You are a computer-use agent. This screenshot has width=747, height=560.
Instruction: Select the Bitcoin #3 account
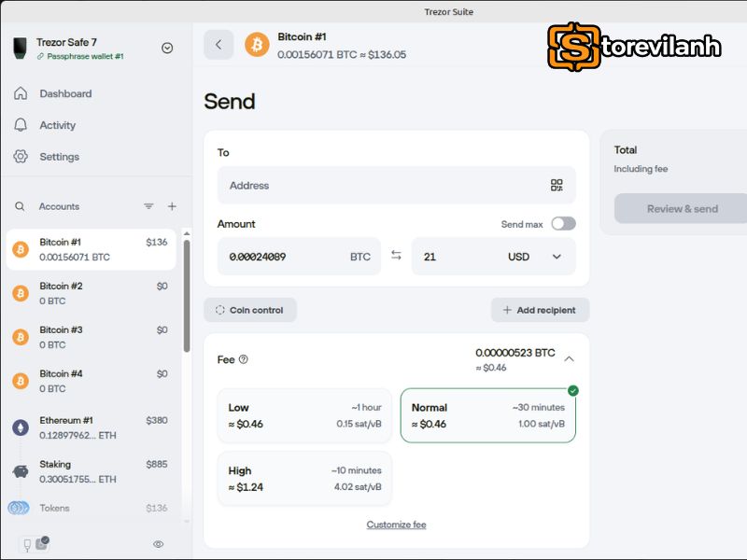pos(91,337)
